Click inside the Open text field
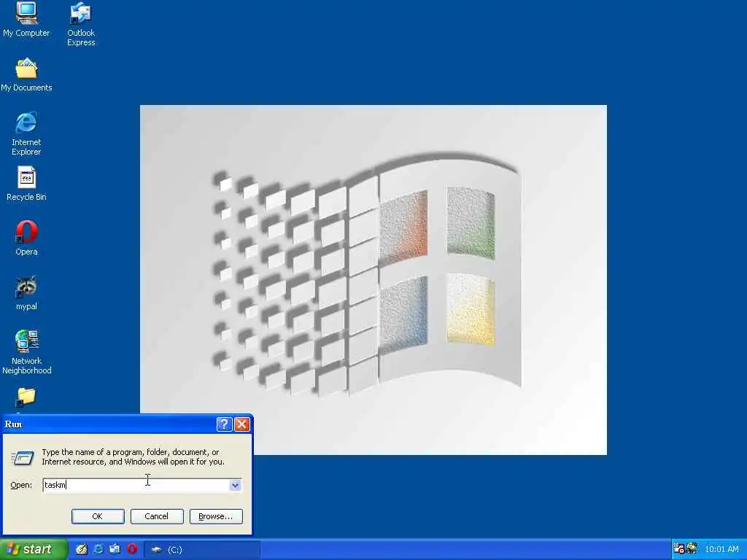The width and height of the screenshot is (747, 560). point(136,485)
